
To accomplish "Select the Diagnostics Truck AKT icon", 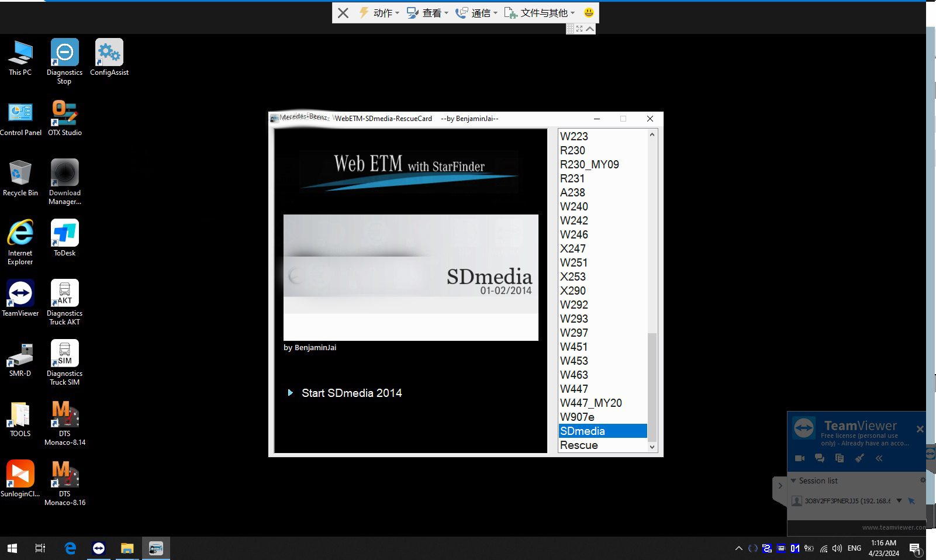I will coord(64,302).
